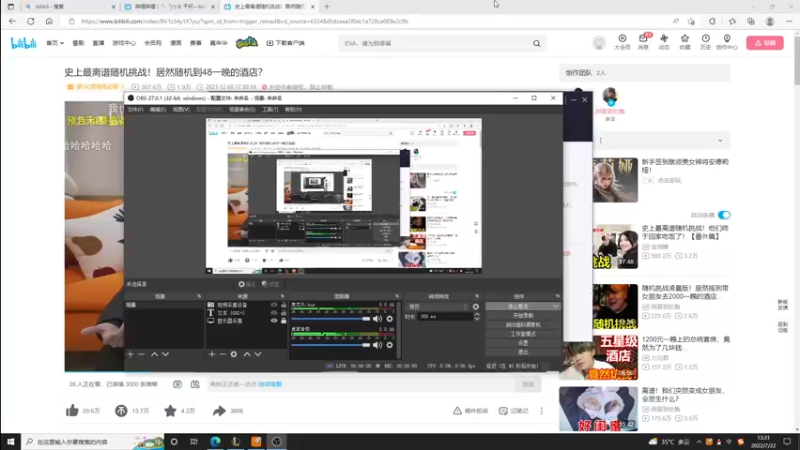Open gear settings for desktop audio track

(x=389, y=345)
